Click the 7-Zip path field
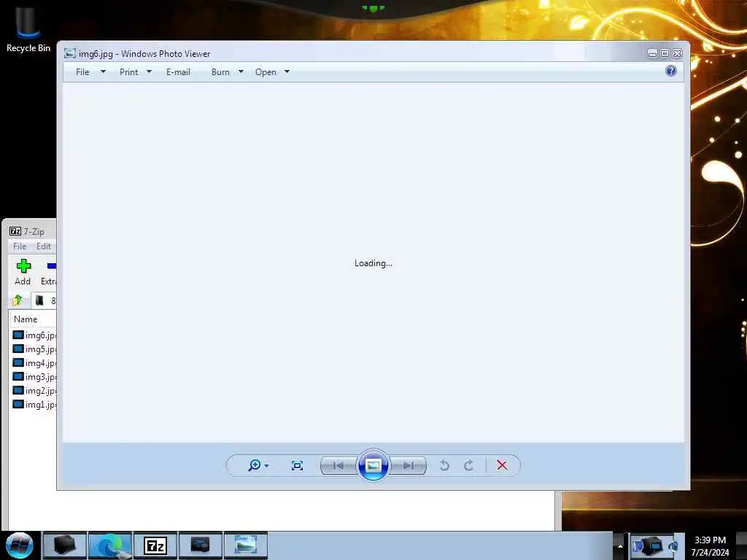Image resolution: width=747 pixels, height=560 pixels. (x=45, y=300)
